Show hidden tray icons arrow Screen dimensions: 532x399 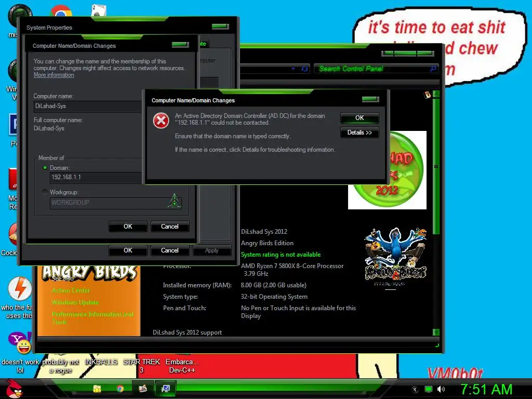(415, 390)
